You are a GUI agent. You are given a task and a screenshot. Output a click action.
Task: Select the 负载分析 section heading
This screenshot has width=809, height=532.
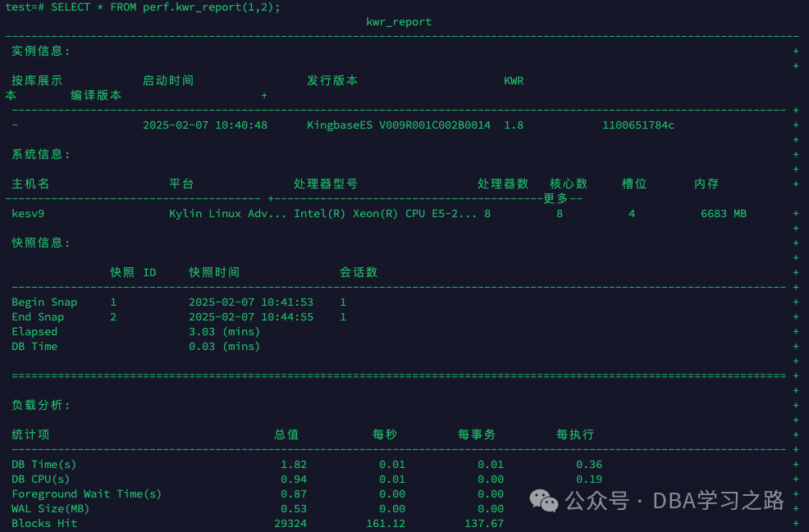[41, 406]
